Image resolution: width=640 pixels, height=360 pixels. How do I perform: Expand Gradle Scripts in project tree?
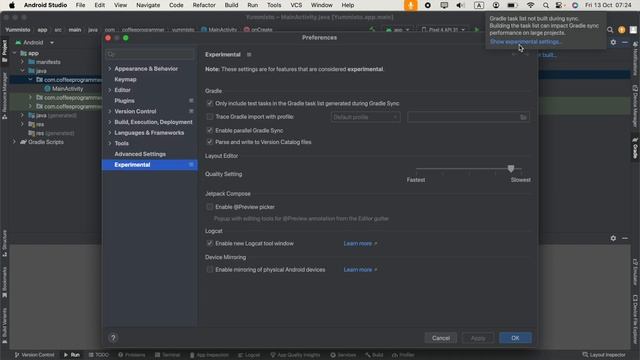click(x=14, y=142)
